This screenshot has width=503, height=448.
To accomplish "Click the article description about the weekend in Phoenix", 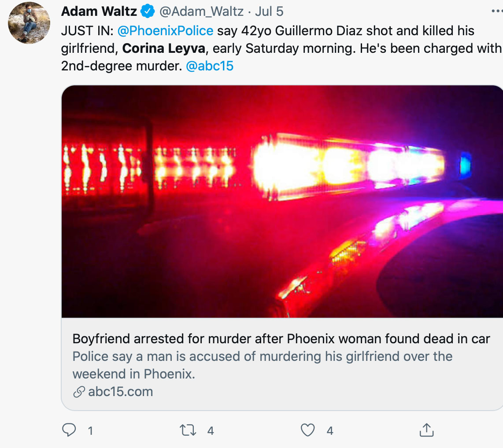I will point(263,365).
